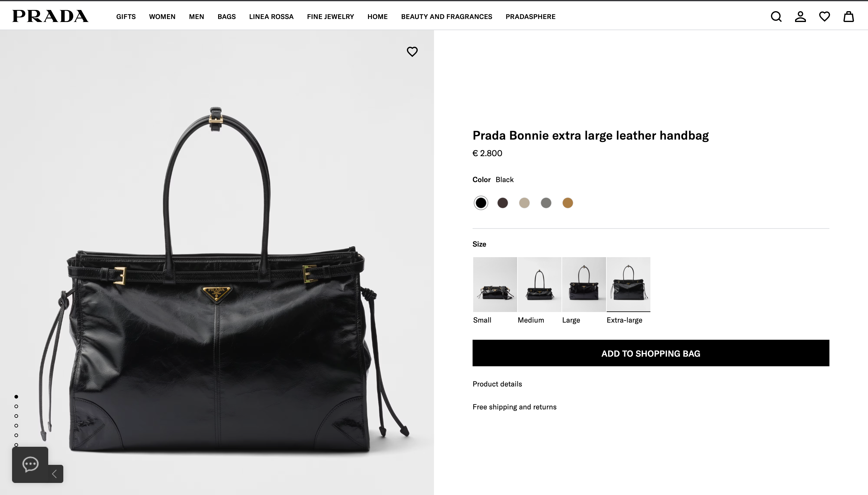Screen dimensions: 868x495
Task: Select the beige color swatch
Action: (524, 203)
